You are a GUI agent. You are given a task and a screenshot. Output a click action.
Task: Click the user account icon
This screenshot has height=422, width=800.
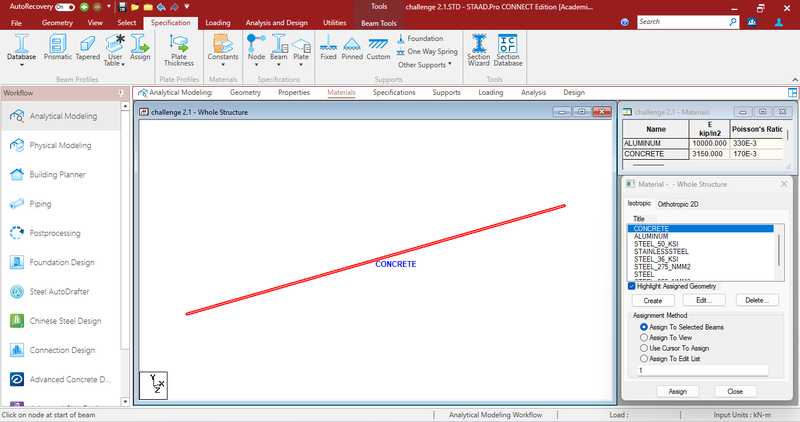click(x=779, y=22)
